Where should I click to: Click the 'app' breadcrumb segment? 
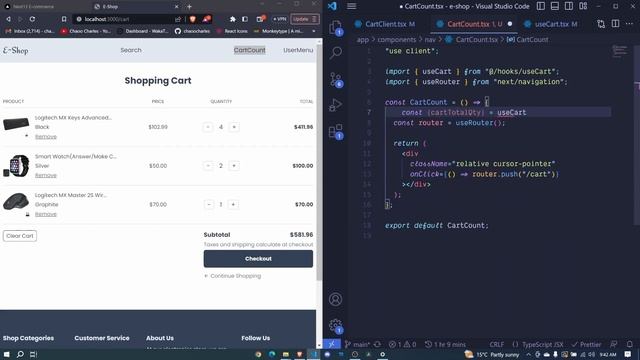coord(362,40)
